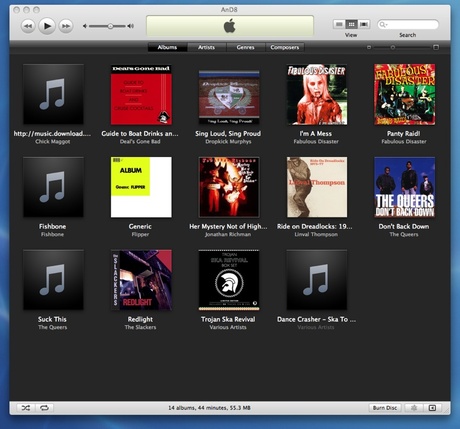Select the Genres tab
The height and width of the screenshot is (429, 460).
[246, 47]
